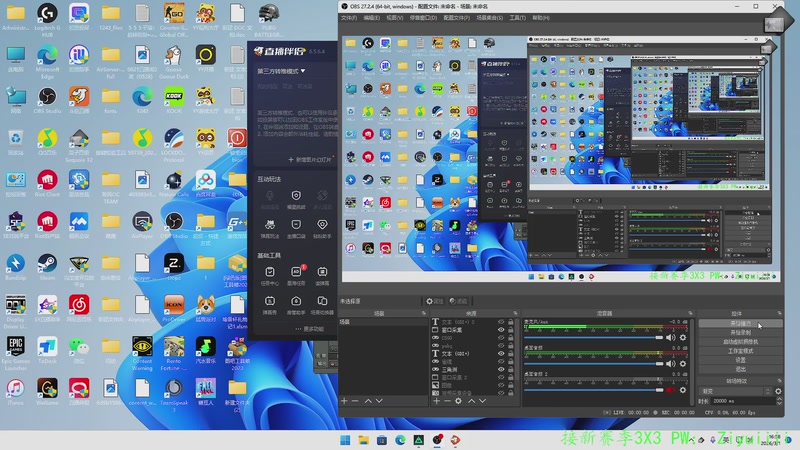Toggle visibility of 三角洲 source
800x450 pixels.
pos(501,369)
